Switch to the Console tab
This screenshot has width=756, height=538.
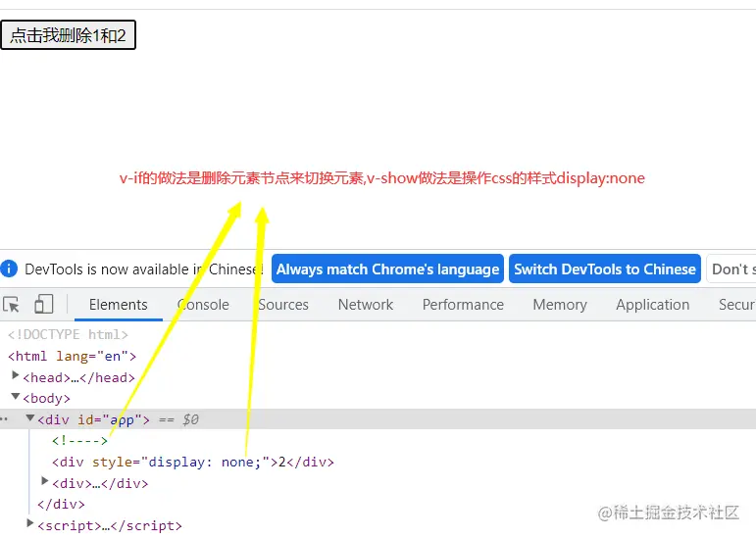pyautogui.click(x=203, y=305)
